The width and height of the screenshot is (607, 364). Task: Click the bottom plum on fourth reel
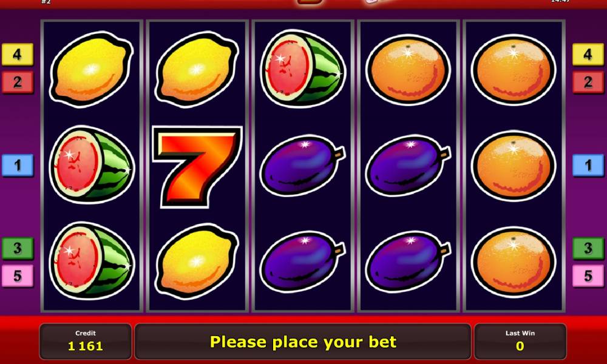[408, 261]
